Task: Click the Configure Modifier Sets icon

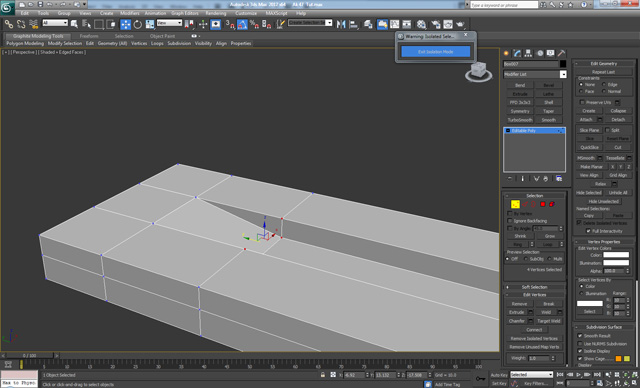Action: click(559, 179)
